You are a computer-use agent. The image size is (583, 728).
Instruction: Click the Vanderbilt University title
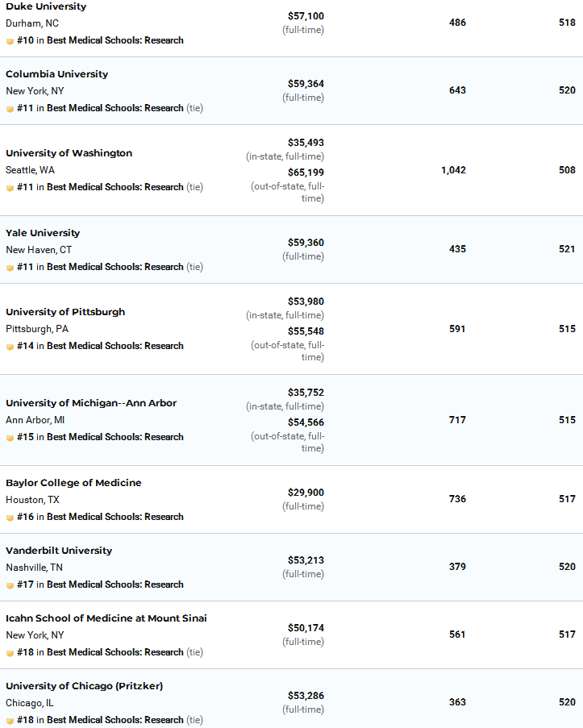click(59, 551)
